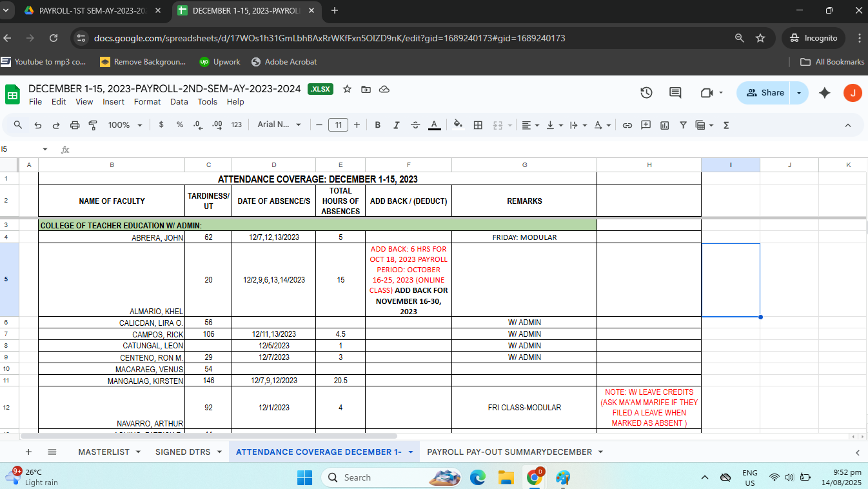Open the Insert menu
The height and width of the screenshot is (489, 868).
coord(113,102)
